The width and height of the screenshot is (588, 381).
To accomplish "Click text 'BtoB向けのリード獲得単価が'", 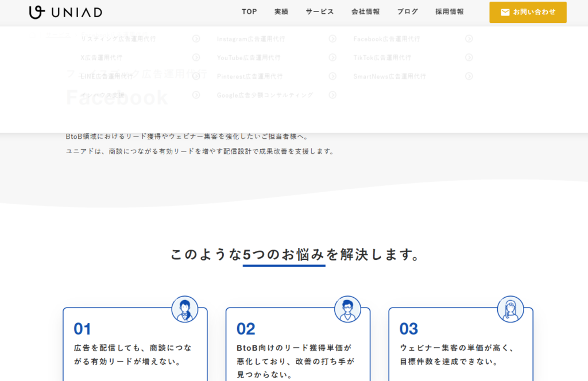I will pyautogui.click(x=295, y=348).
